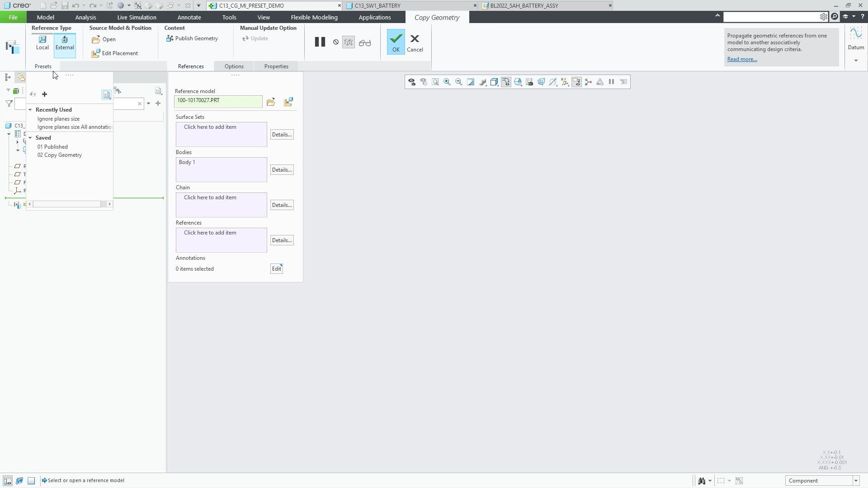Viewport: 868px width, 488px height.
Task: Open Details for Surface Sets
Action: click(282, 135)
